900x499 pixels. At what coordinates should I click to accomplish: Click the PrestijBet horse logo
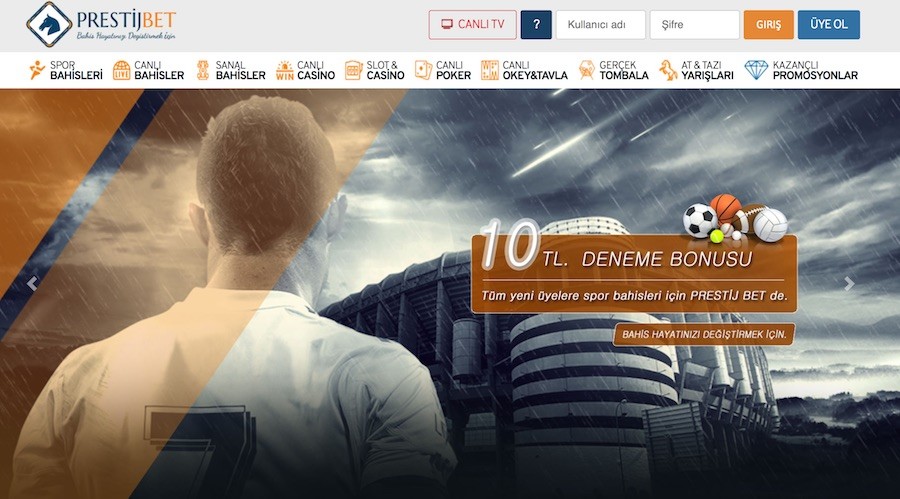tap(49, 24)
